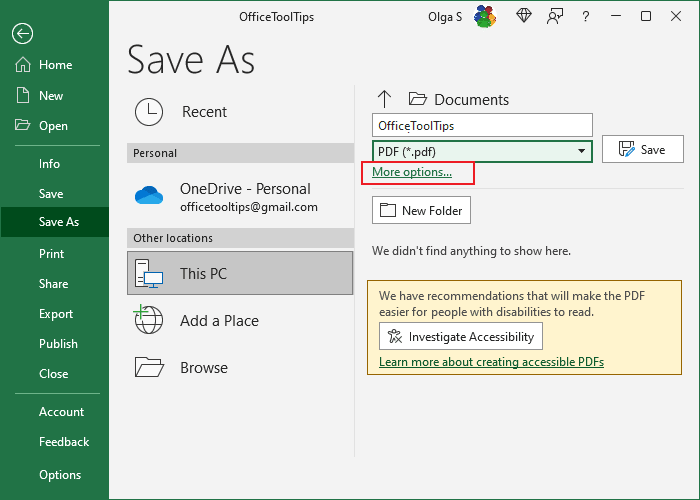Go to Export in sidebar
700x500 pixels.
(56, 314)
